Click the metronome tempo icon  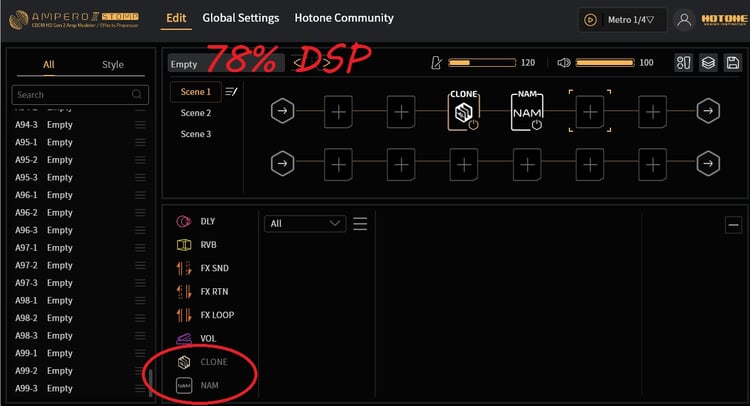(436, 63)
